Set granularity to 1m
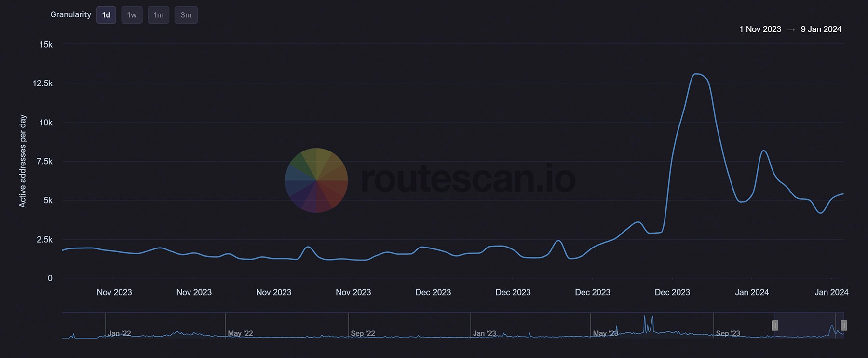This screenshot has width=868, height=358. coord(158,15)
